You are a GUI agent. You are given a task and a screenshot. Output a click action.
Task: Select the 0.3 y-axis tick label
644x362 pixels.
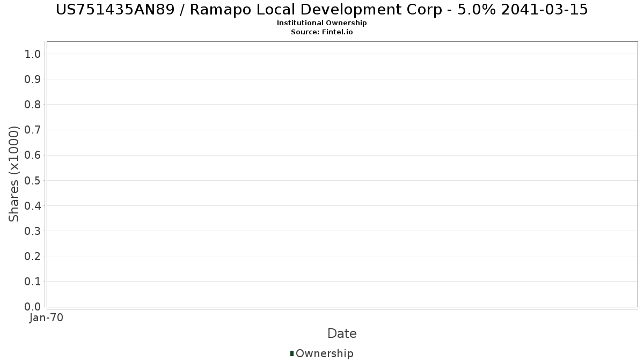pos(33,231)
